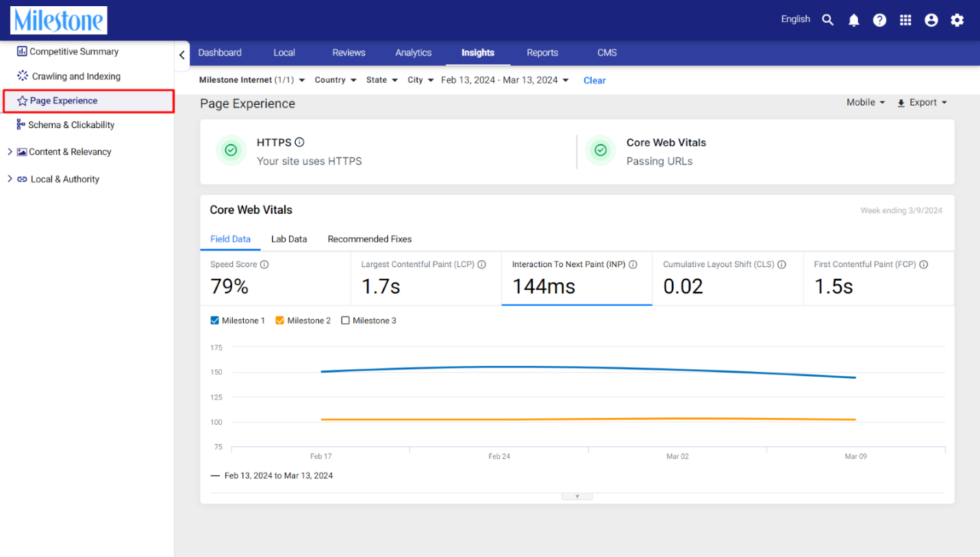The width and height of the screenshot is (980, 557).
Task: Click the Schema & Clickability tree icon
Action: 21,125
